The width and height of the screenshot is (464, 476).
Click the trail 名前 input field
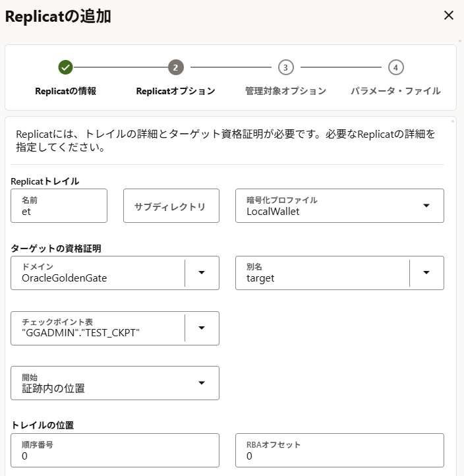click(59, 206)
